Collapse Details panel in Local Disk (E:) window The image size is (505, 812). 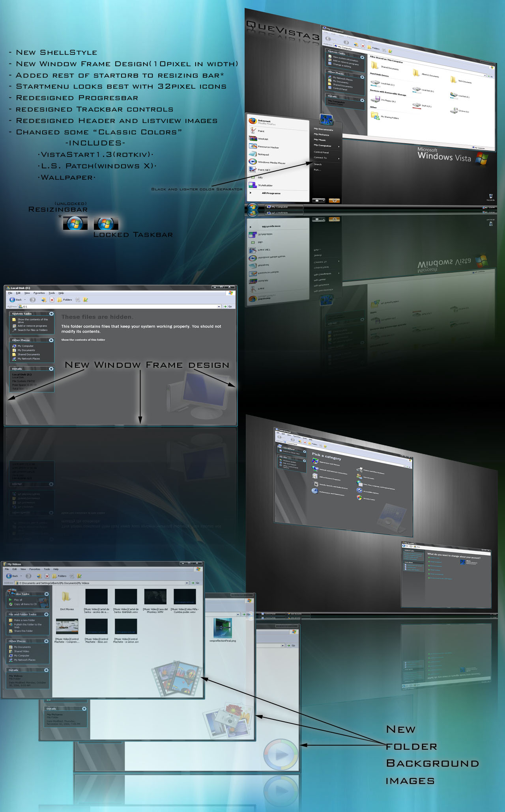coord(51,369)
